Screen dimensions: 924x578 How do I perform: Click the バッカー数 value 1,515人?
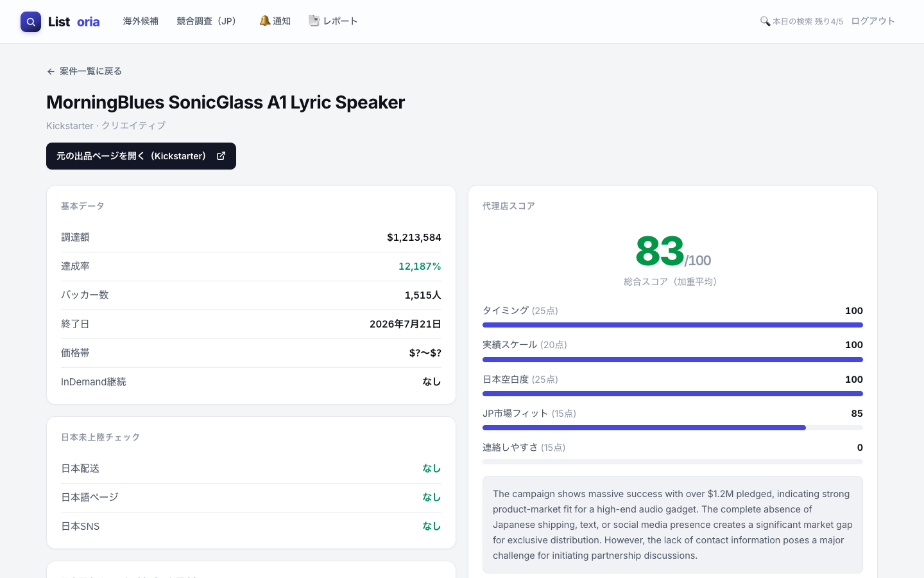point(423,295)
